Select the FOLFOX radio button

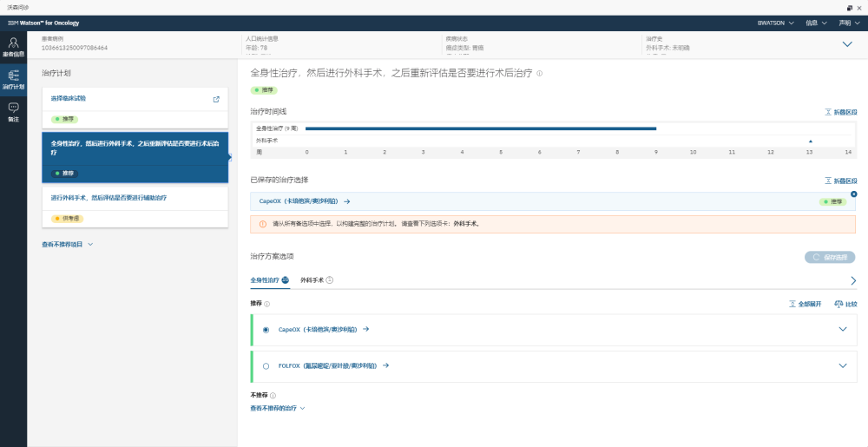(266, 366)
